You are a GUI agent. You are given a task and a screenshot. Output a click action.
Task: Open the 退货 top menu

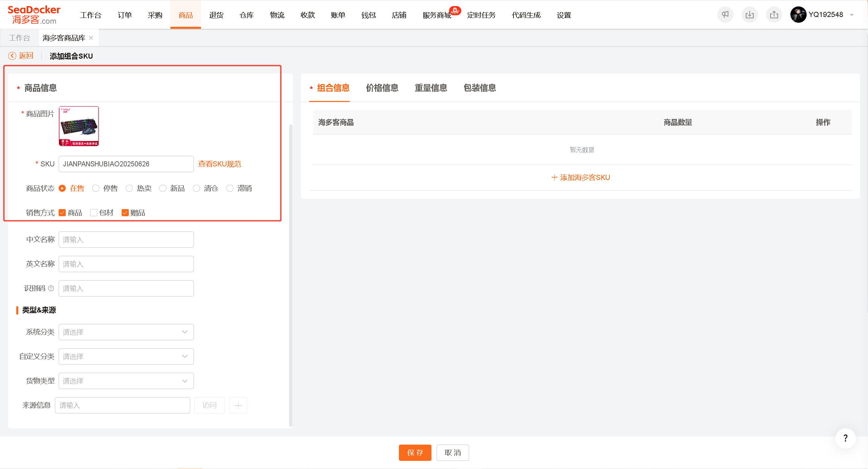click(x=216, y=15)
